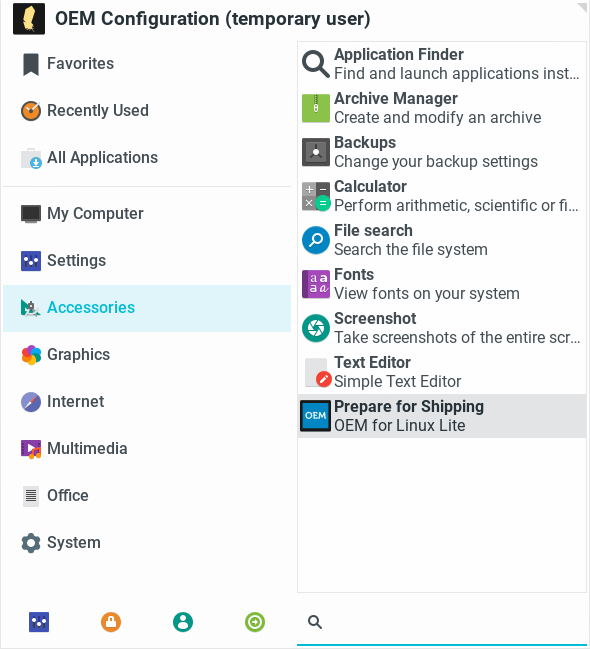Open the Fonts viewer
Screen dimensions: 590x649
pyautogui.click(x=442, y=284)
